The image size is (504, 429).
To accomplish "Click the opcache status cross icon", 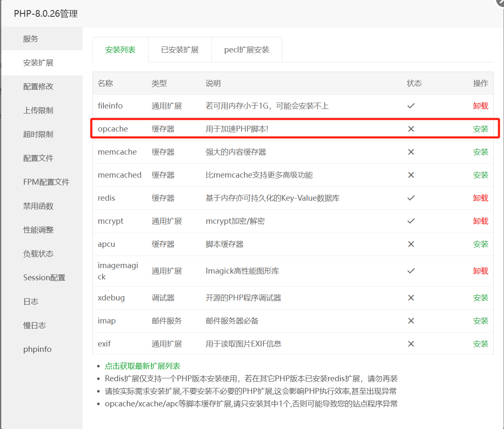I will click(411, 129).
